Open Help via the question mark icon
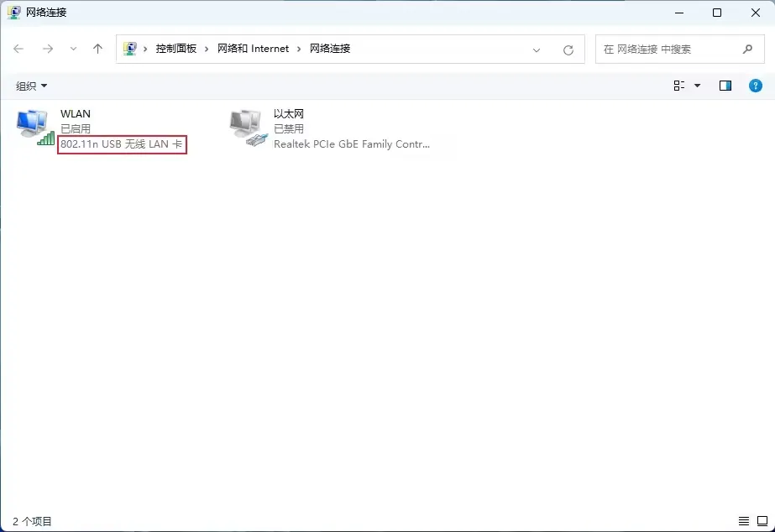775x532 pixels. [x=754, y=85]
